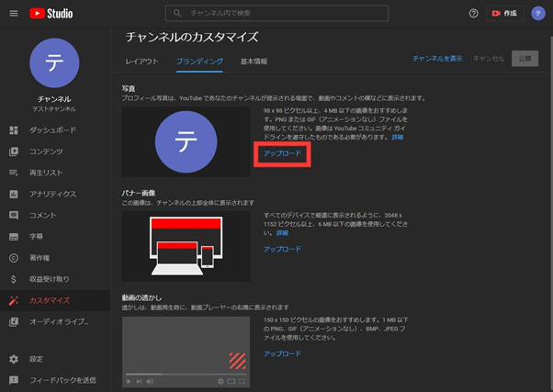Open 設定 gear icon in sidebar
The width and height of the screenshot is (553, 392).
click(x=14, y=359)
